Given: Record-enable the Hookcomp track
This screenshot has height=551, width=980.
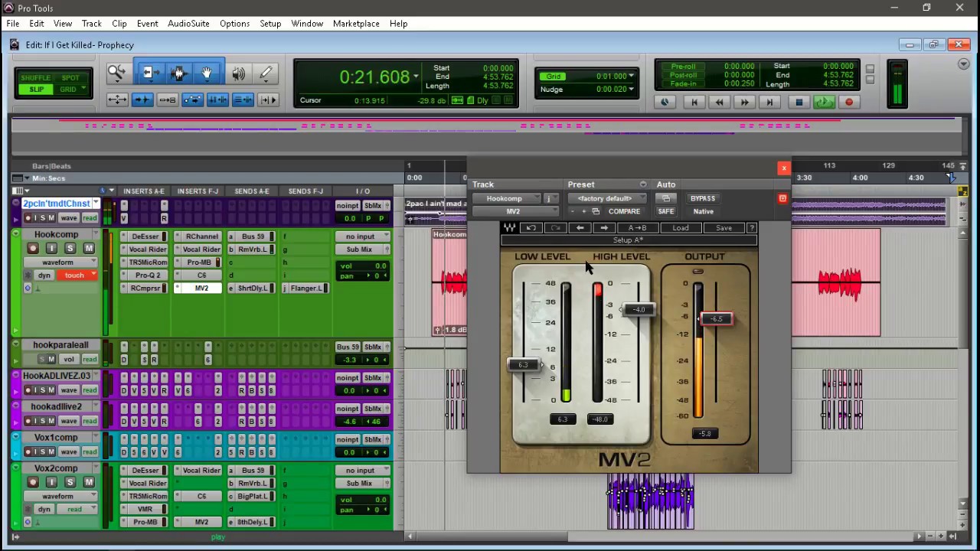Looking at the screenshot, I should point(33,248).
